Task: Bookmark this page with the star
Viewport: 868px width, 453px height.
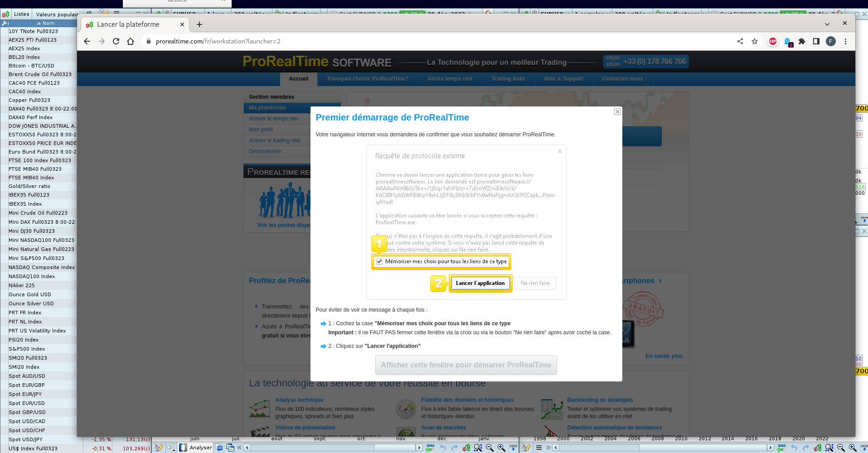Action: tap(755, 41)
